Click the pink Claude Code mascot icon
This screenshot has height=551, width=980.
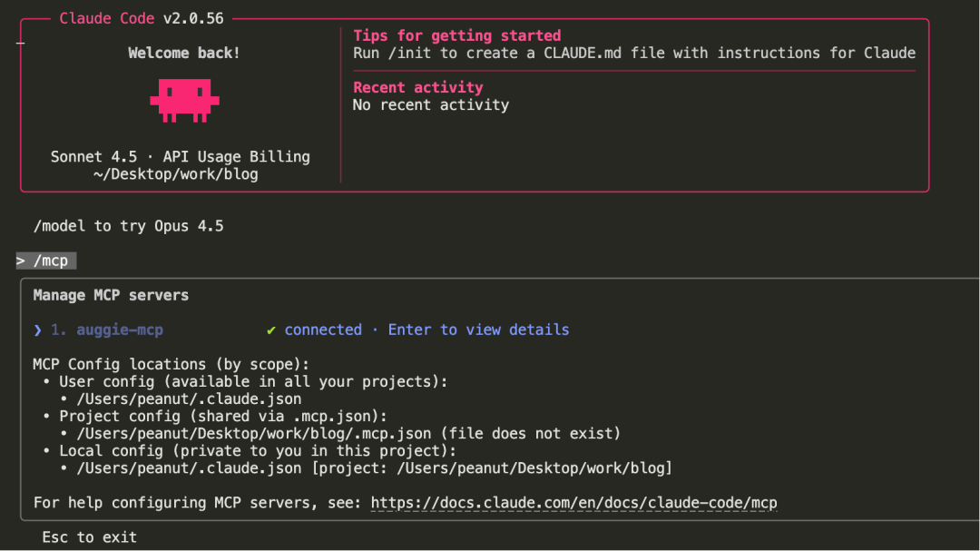coord(184,100)
